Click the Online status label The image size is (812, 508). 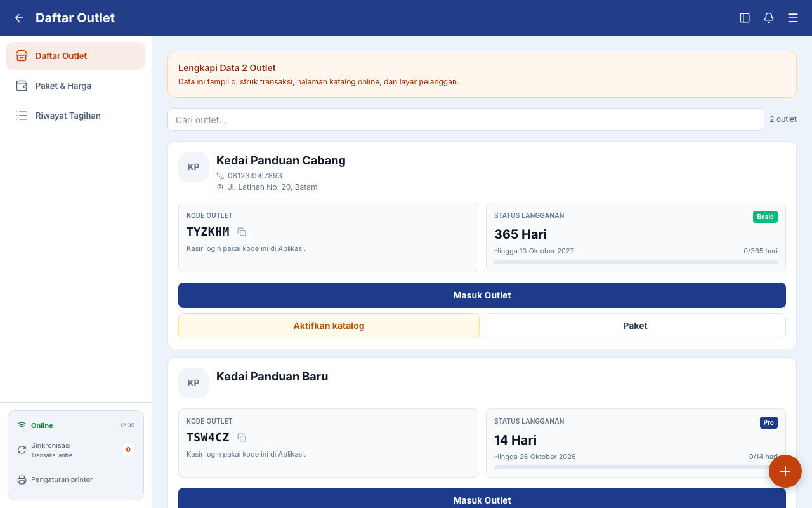tap(42, 425)
